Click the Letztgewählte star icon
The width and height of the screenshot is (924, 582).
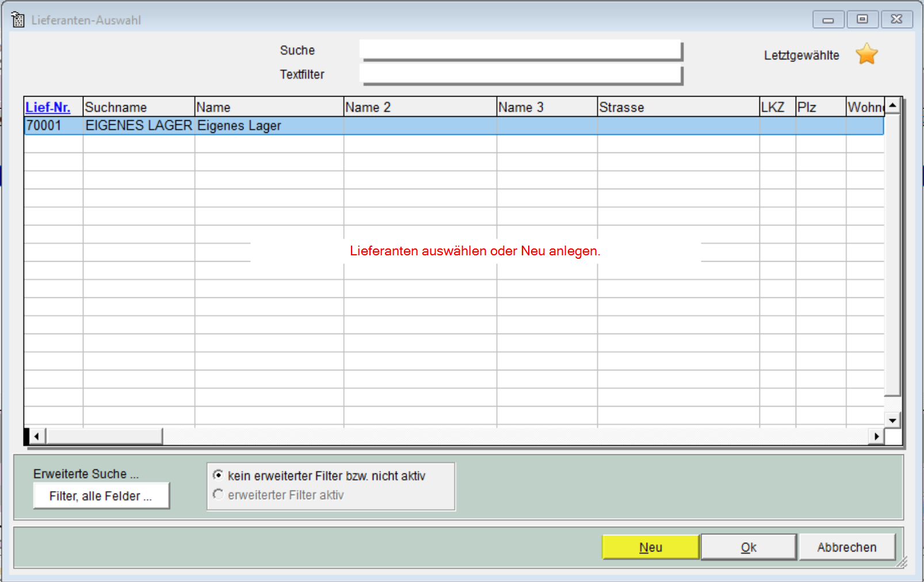(x=866, y=54)
